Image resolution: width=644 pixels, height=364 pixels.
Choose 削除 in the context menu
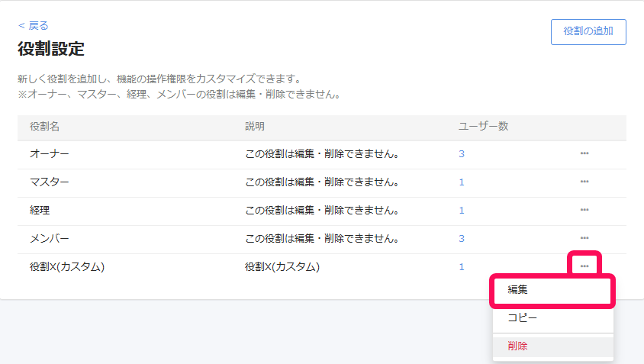pyautogui.click(x=553, y=346)
